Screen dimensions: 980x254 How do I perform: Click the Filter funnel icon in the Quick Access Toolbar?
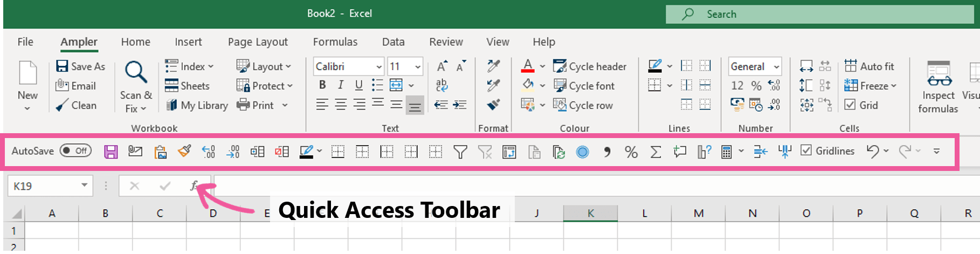460,152
